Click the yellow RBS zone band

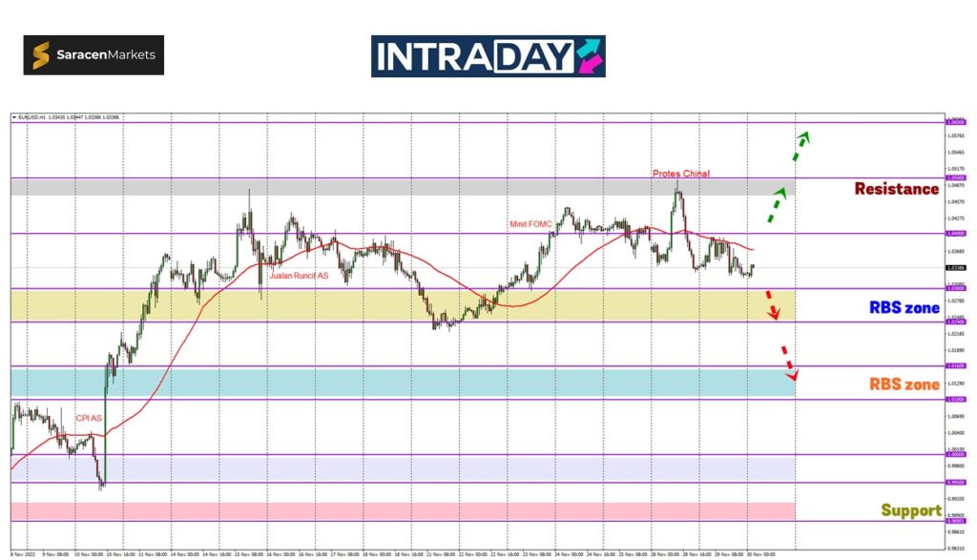pos(401,305)
